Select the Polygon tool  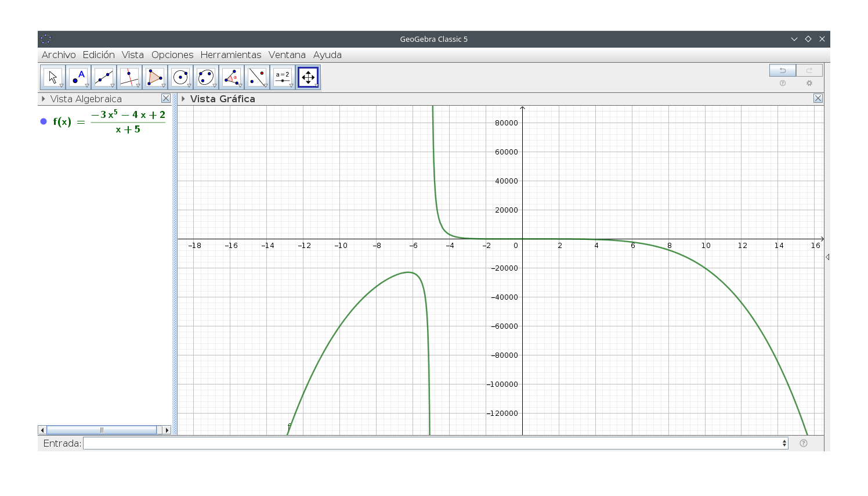pos(155,77)
